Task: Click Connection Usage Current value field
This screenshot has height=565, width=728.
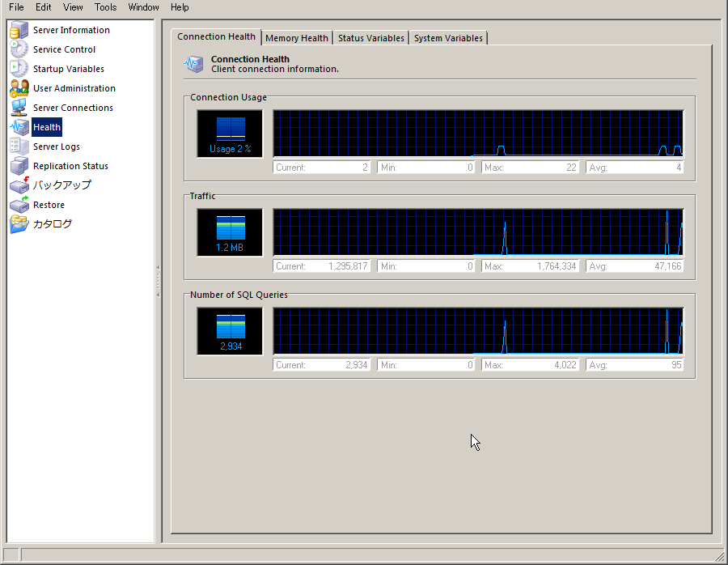Action: click(322, 168)
